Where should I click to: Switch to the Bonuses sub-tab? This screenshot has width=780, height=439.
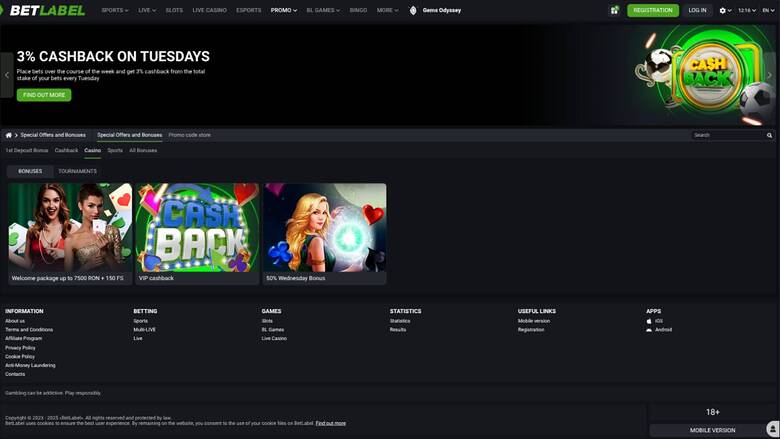[x=30, y=172]
